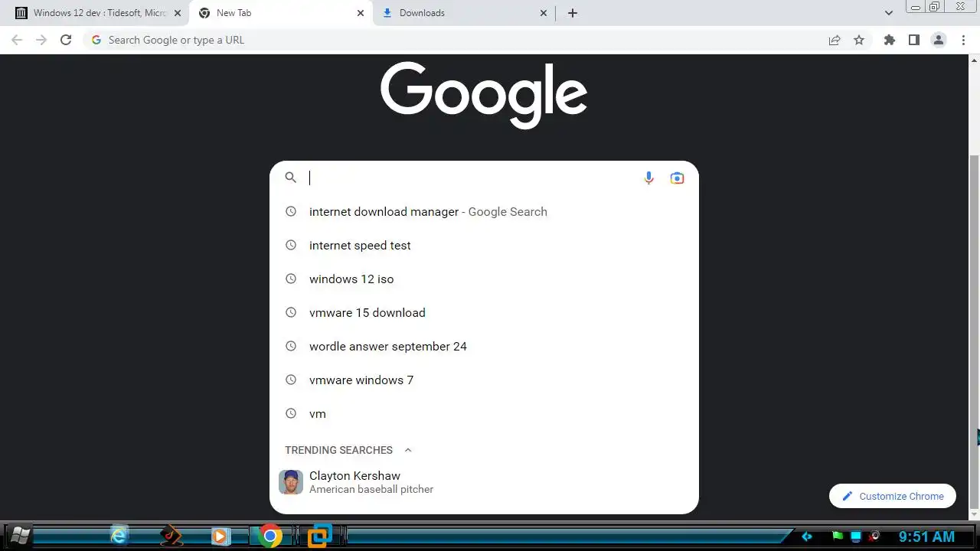The image size is (980, 551).
Task: Go back using the back arrow
Action: 17,40
